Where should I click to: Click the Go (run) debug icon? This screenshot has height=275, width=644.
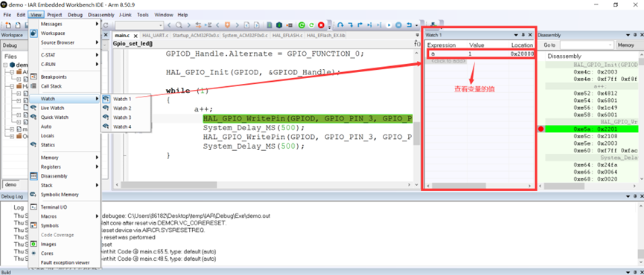coord(389,25)
